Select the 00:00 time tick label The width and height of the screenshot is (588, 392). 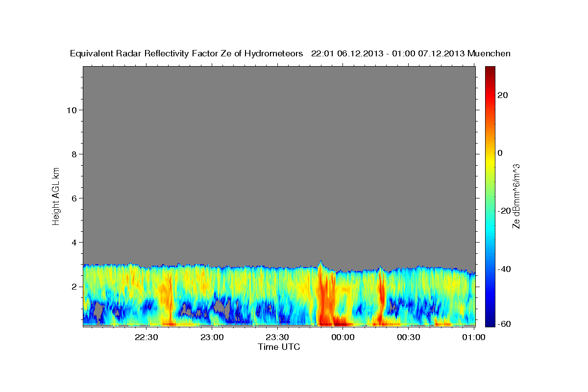pyautogui.click(x=343, y=337)
